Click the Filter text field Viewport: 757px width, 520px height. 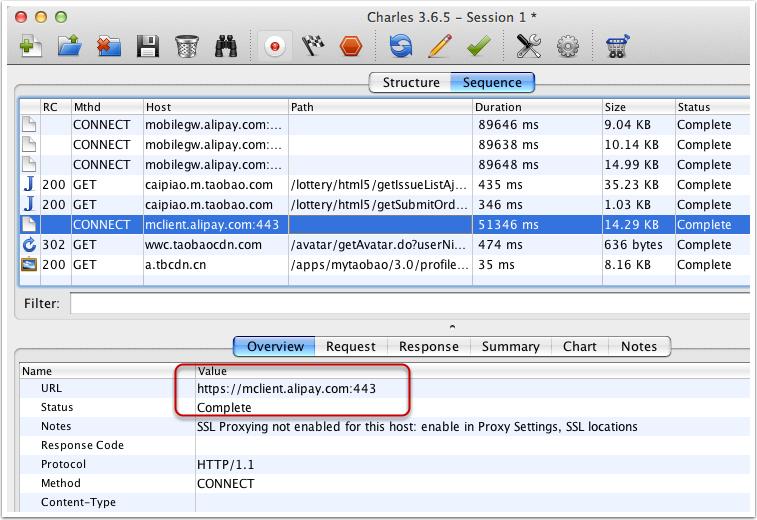[410, 303]
